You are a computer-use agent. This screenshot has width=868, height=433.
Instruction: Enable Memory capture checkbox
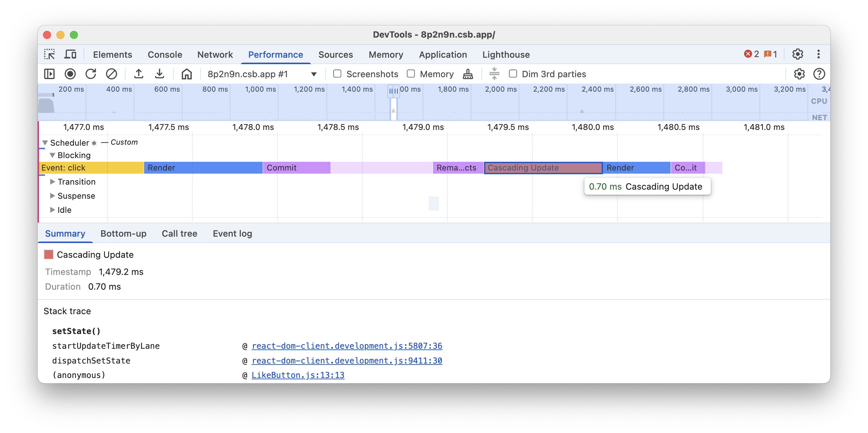[x=411, y=74]
